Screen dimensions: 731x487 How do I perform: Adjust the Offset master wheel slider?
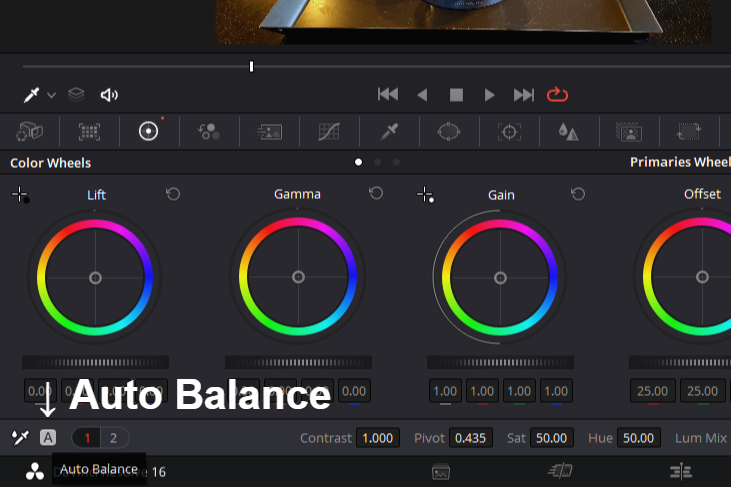pos(680,362)
